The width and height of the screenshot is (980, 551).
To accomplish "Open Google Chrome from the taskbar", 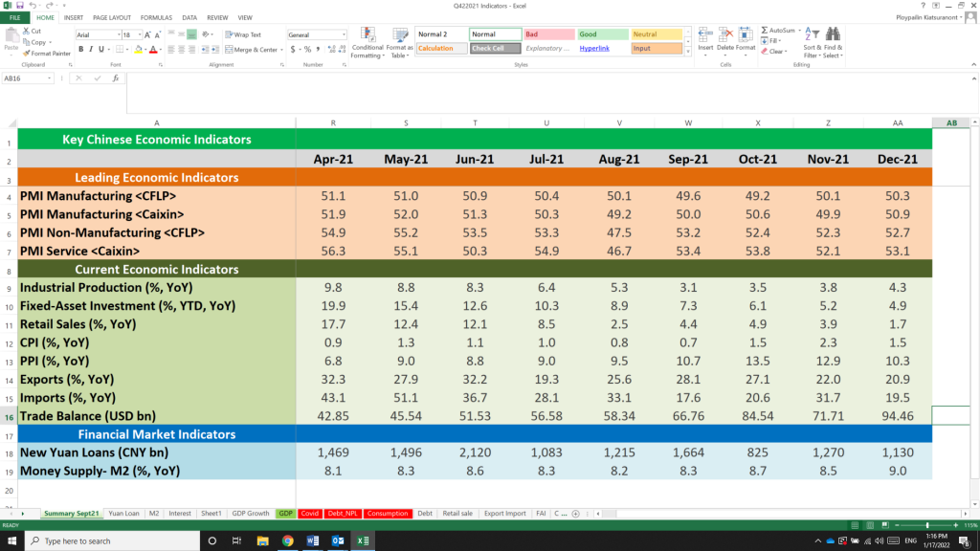I will [x=288, y=540].
